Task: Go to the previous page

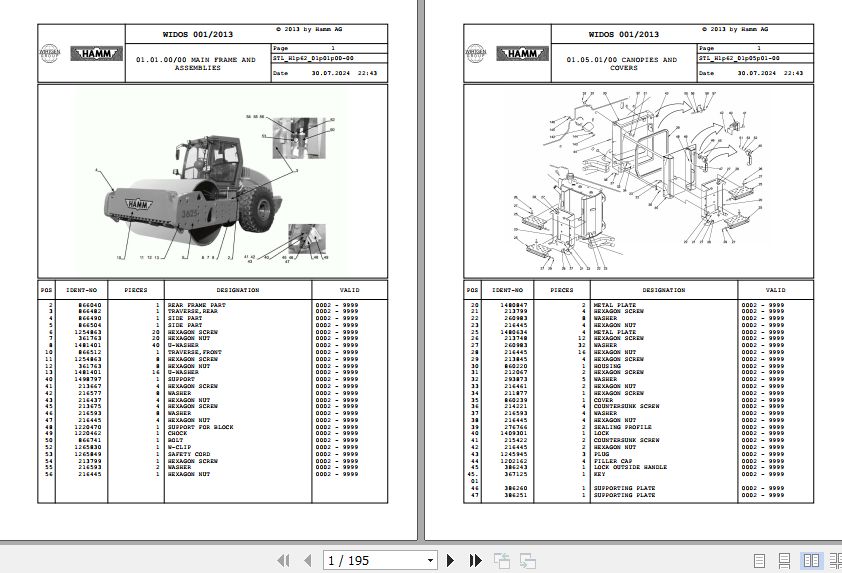Action: coord(308,561)
